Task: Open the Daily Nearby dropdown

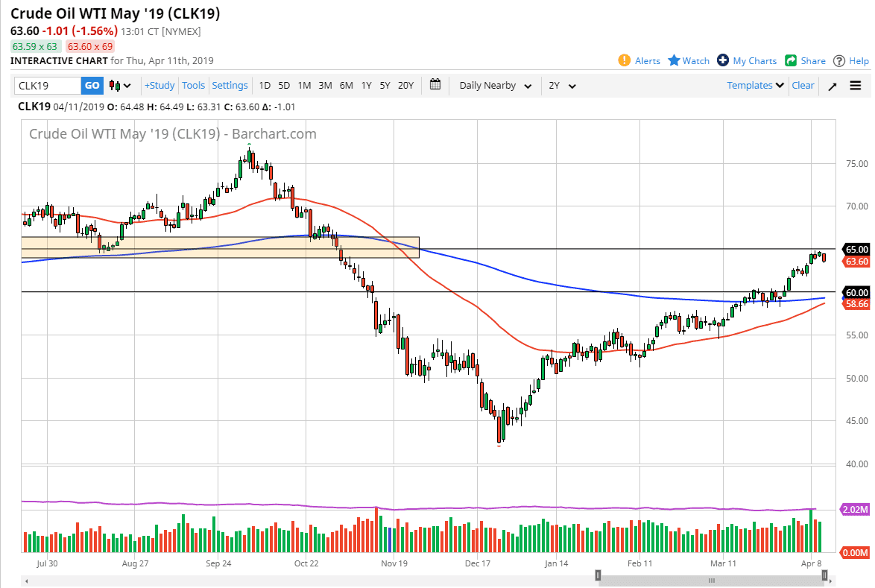Action: (x=493, y=86)
